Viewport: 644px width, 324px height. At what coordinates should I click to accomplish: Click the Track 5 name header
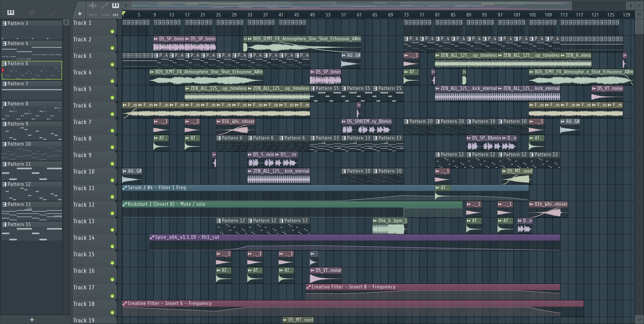[x=82, y=89]
